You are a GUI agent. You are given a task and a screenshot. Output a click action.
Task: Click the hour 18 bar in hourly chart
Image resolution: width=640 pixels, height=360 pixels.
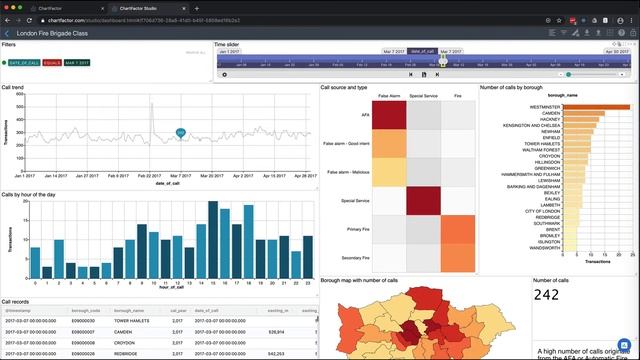coord(249,242)
